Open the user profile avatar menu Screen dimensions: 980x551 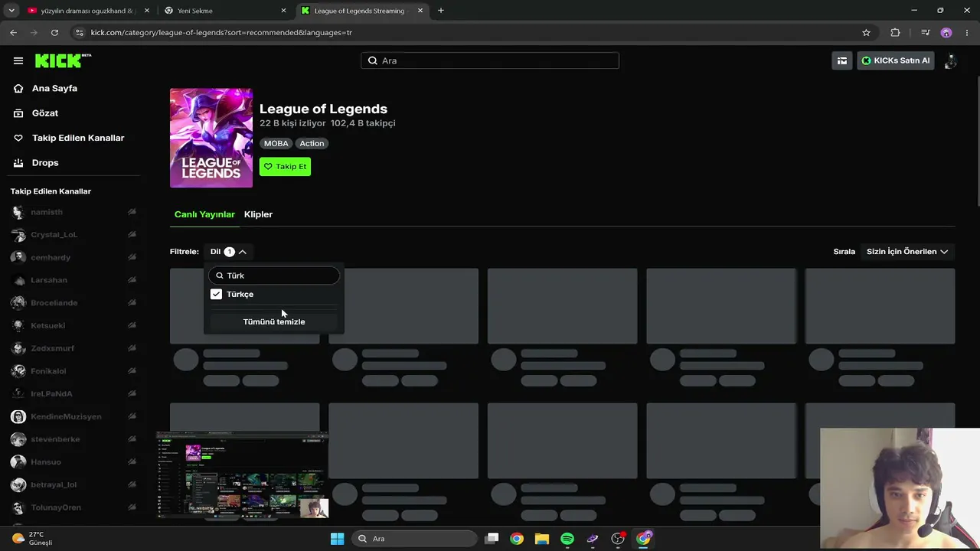click(950, 60)
